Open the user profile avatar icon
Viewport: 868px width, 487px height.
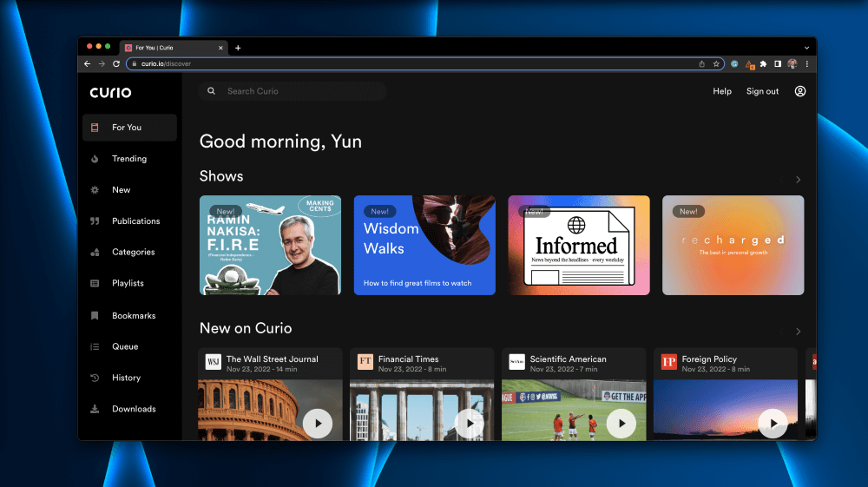[x=800, y=91]
